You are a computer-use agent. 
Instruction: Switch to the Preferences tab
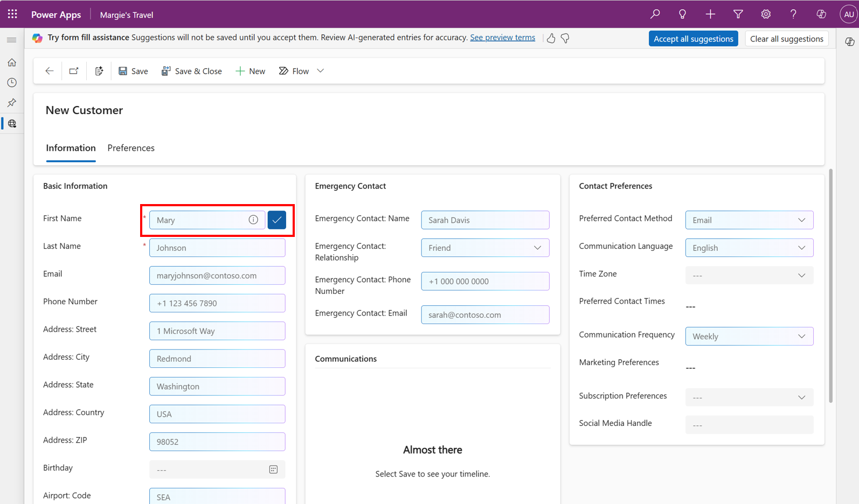tap(131, 148)
